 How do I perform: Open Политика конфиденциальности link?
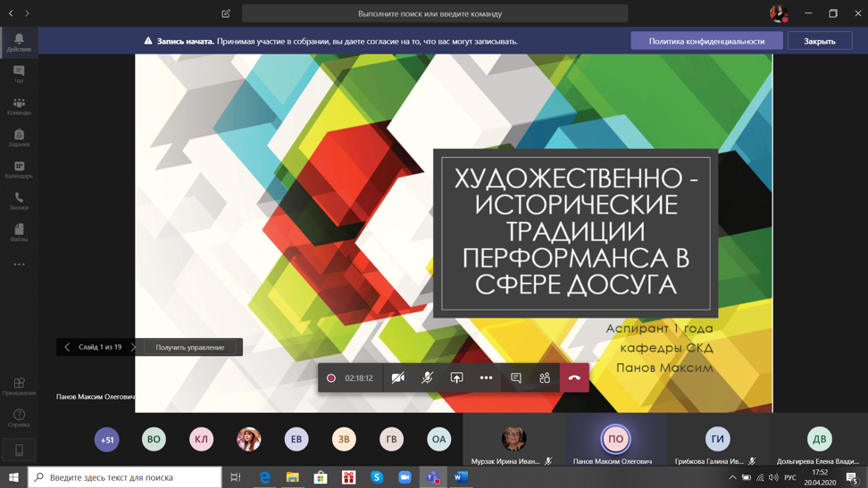coord(706,41)
